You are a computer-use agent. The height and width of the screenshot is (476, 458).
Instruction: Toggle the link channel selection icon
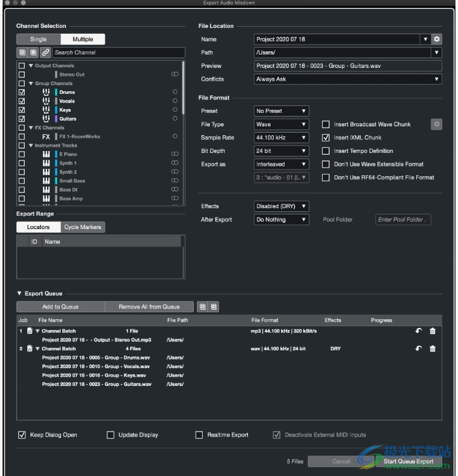[45, 53]
